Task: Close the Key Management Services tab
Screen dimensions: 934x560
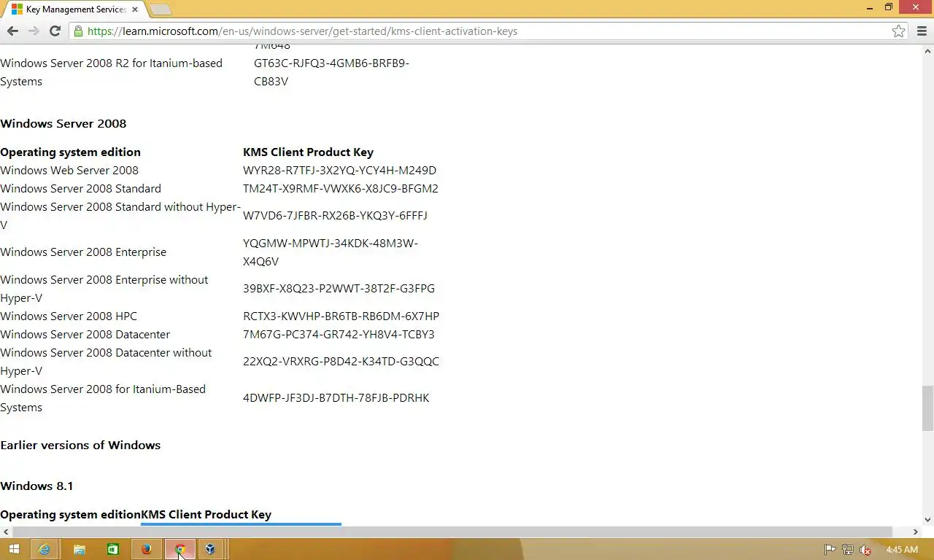Action: click(135, 9)
